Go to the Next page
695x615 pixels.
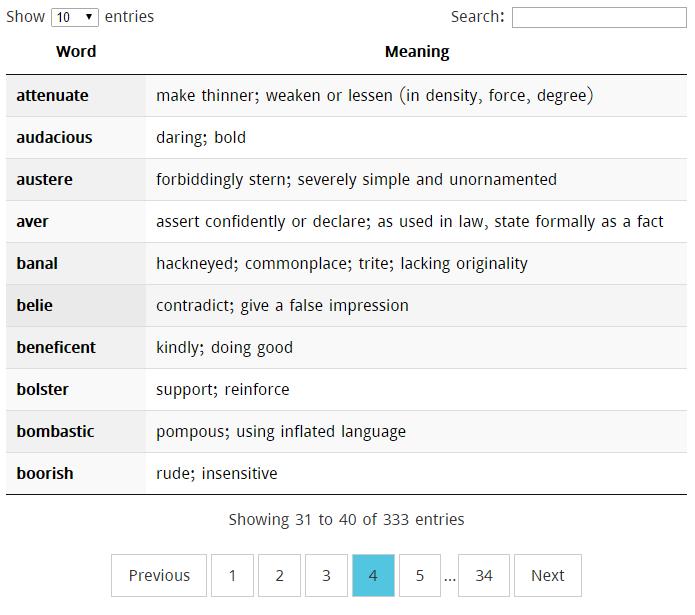[547, 575]
